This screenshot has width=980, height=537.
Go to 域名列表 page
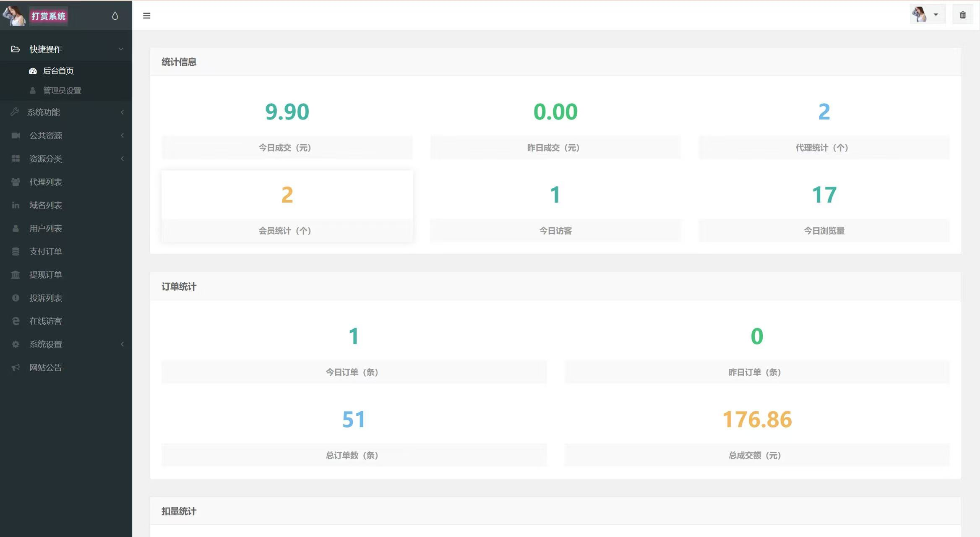(45, 205)
